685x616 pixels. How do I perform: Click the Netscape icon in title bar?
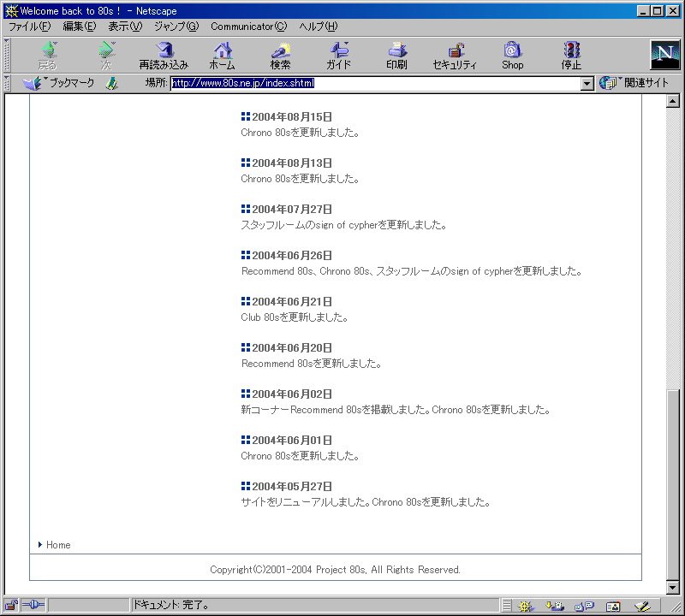pos(11,11)
